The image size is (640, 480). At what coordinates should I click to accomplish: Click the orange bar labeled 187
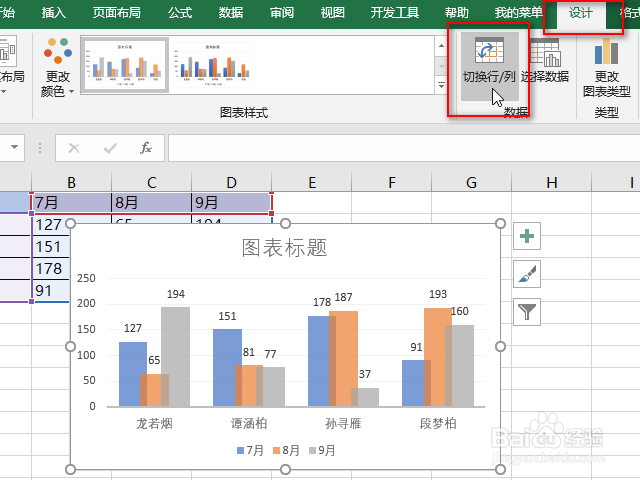click(343, 358)
